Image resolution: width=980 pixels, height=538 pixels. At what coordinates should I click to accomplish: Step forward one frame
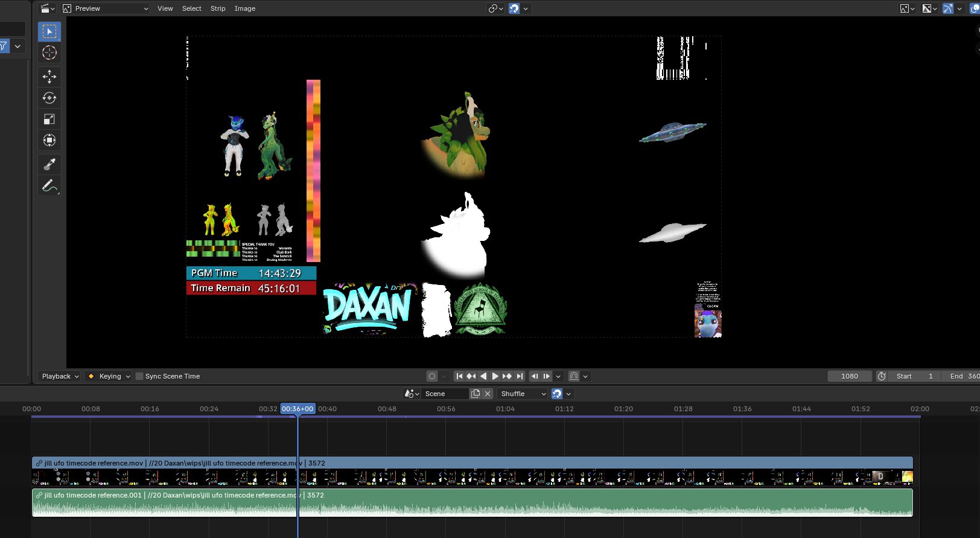547,376
